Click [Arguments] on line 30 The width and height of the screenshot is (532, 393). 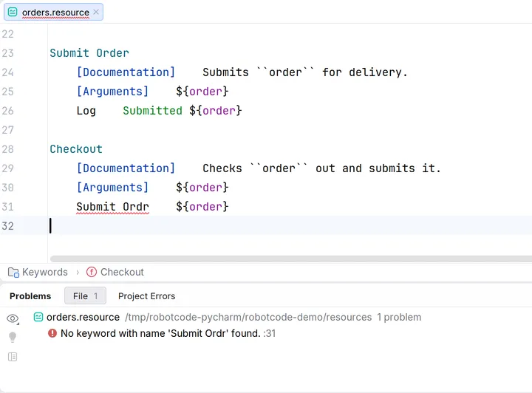(x=112, y=187)
